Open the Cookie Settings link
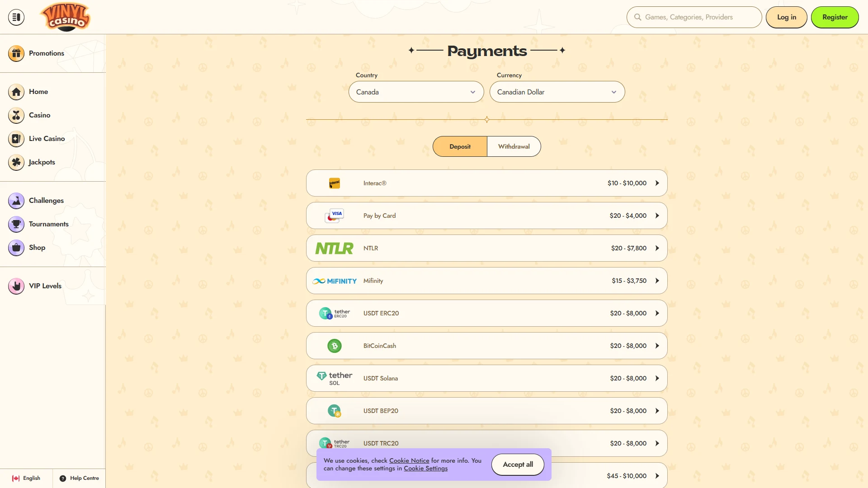Image resolution: width=868 pixels, height=488 pixels. tap(425, 468)
